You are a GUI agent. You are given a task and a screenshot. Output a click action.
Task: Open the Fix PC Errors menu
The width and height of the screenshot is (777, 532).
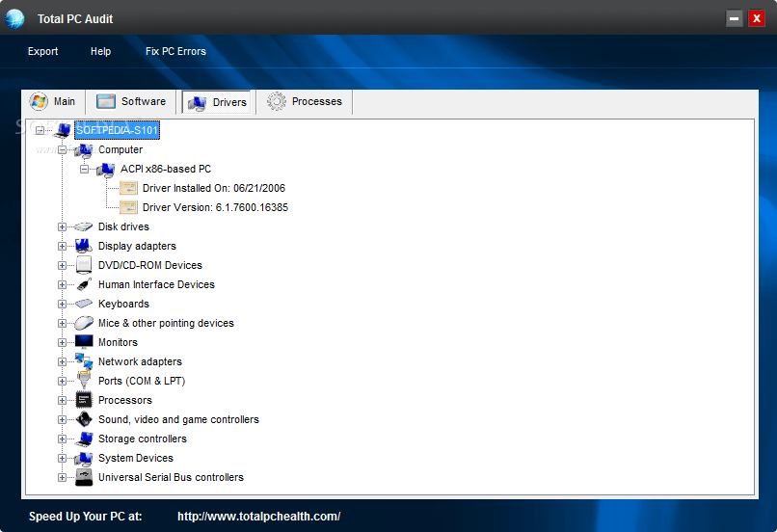point(175,51)
